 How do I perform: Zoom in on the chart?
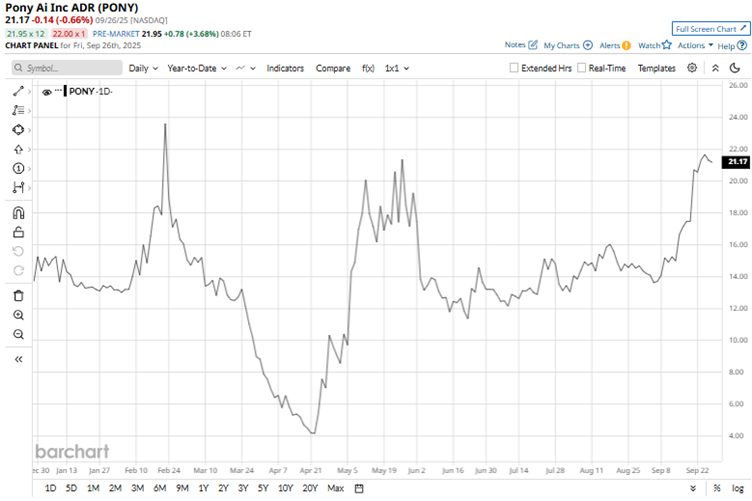(x=18, y=315)
